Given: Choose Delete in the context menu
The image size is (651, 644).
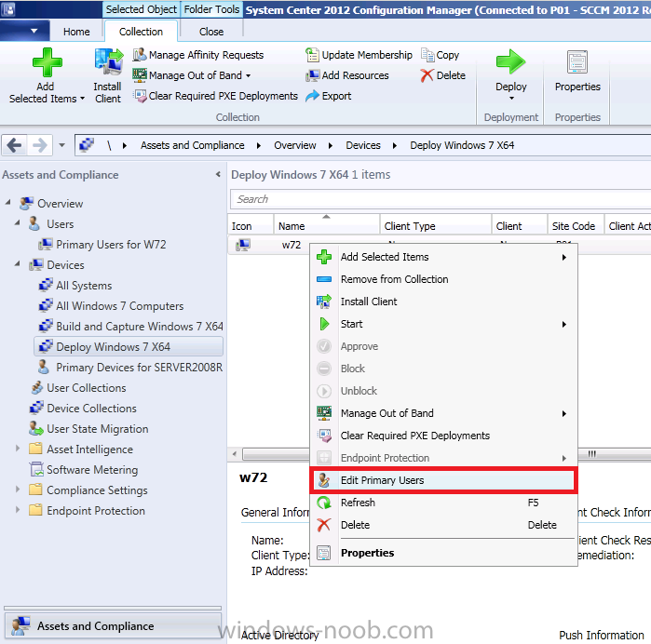Looking at the screenshot, I should [443, 525].
